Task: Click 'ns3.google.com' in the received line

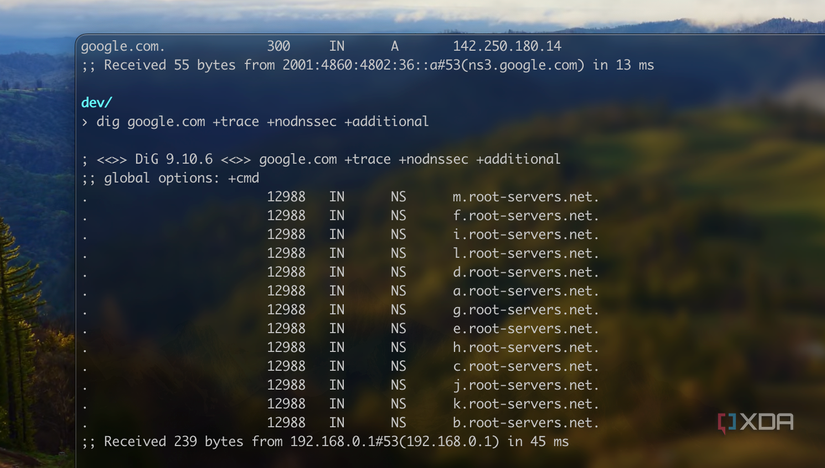Action: tap(526, 65)
